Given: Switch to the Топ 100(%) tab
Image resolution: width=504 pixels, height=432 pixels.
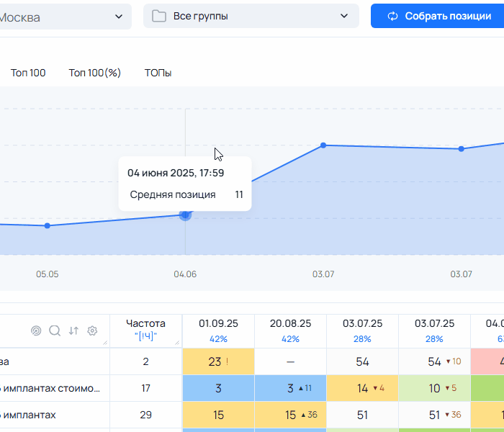Looking at the screenshot, I should click(x=95, y=73).
